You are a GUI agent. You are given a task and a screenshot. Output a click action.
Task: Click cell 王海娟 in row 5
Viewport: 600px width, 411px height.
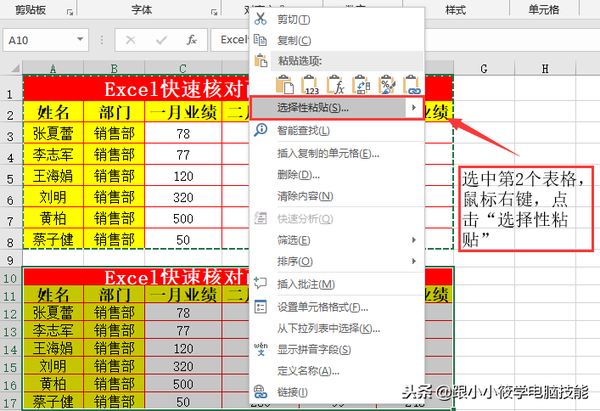coord(53,176)
